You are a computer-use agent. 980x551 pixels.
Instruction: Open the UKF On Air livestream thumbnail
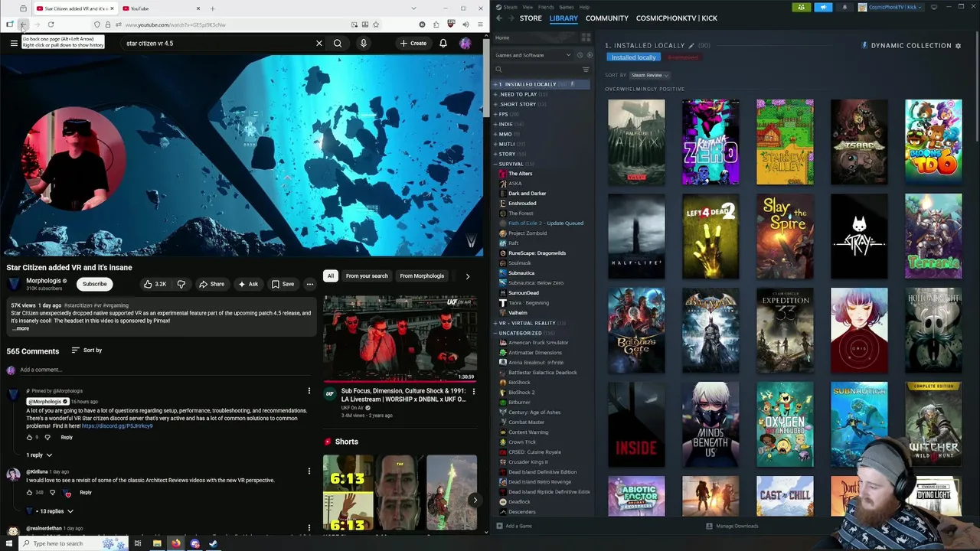(x=400, y=338)
